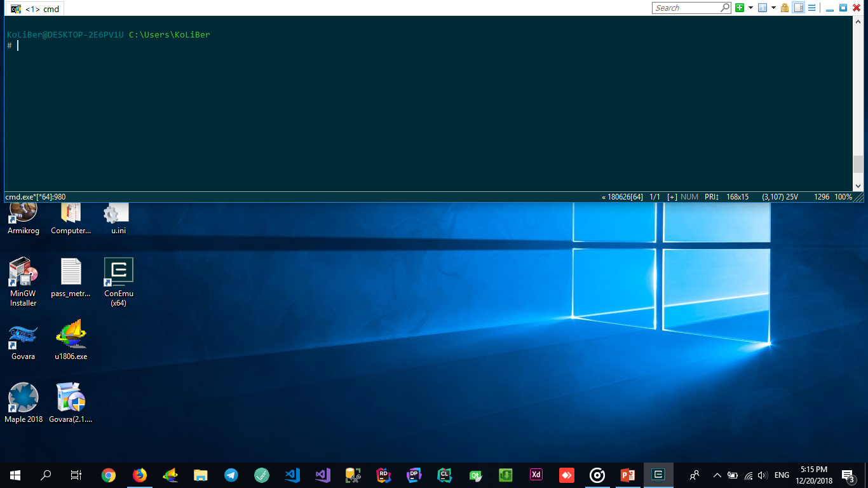Switch the ENG input language indicator
The image size is (868, 488).
click(x=782, y=475)
